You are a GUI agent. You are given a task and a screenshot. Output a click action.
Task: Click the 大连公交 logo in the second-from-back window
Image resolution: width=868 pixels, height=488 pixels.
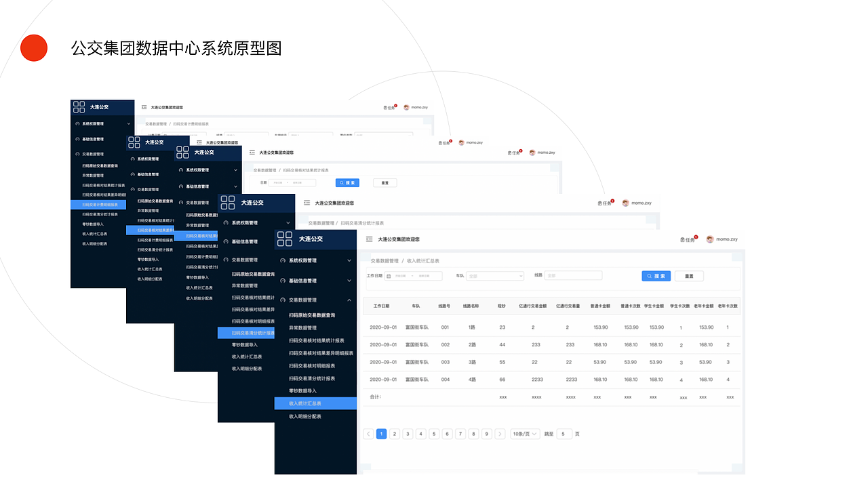pyautogui.click(x=134, y=142)
